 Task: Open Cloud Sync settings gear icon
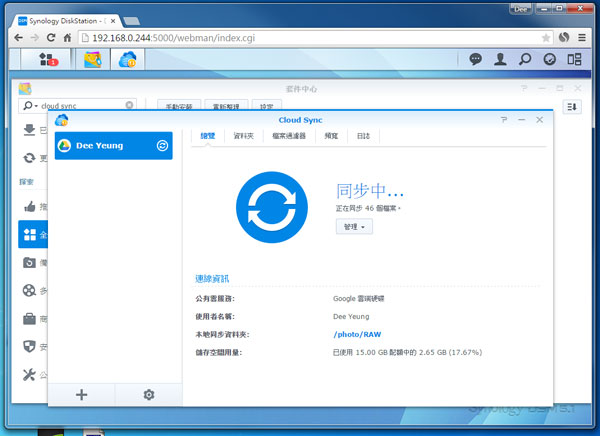pos(148,395)
